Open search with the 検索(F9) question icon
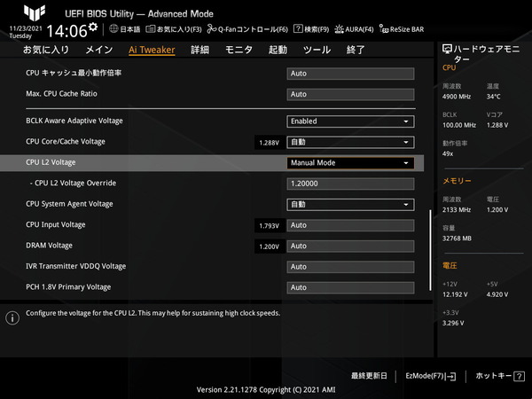The height and width of the screenshot is (399, 532). click(x=298, y=29)
